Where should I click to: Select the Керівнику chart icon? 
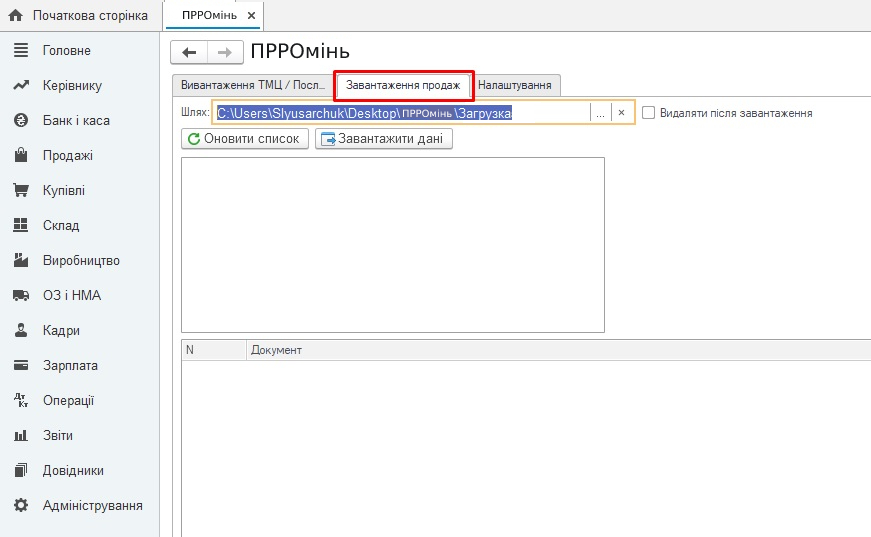pyautogui.click(x=20, y=86)
